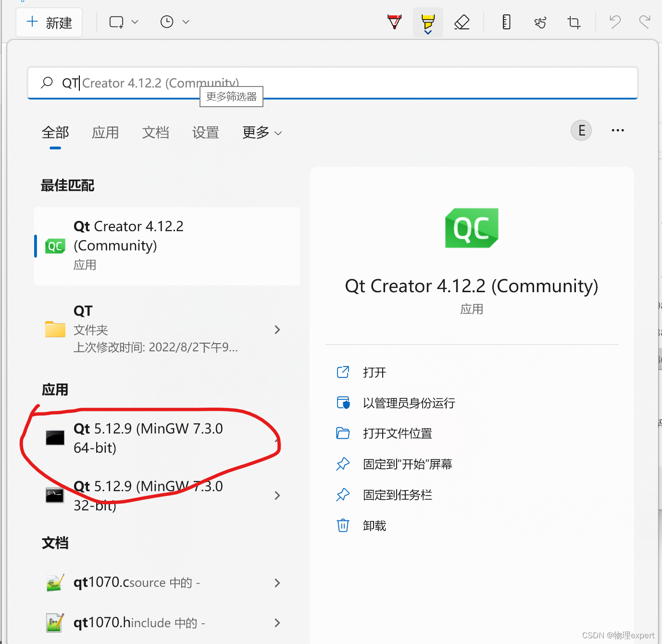Click the Qt Creator 4.12.2 (Community) title
Viewport: 662px width, 644px height.
coord(472,286)
